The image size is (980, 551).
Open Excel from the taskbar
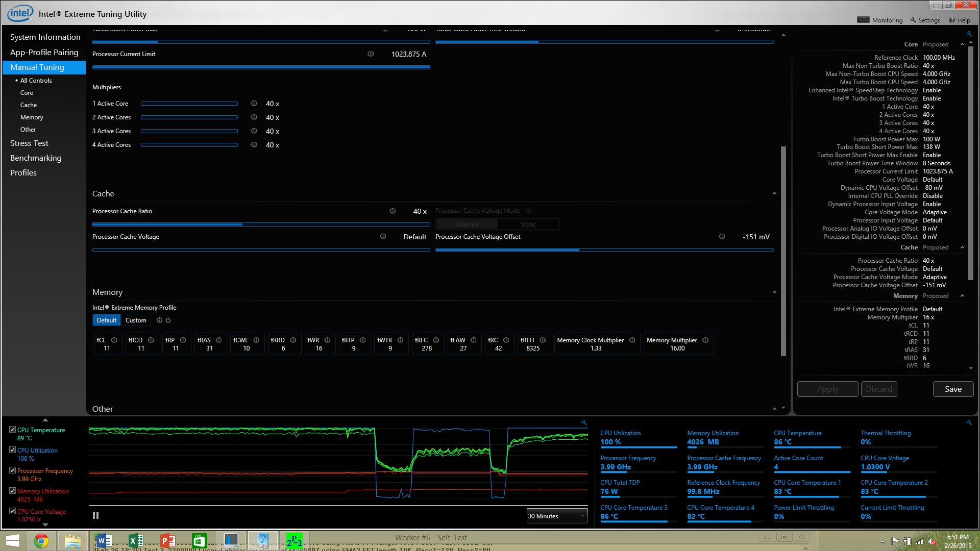click(136, 541)
